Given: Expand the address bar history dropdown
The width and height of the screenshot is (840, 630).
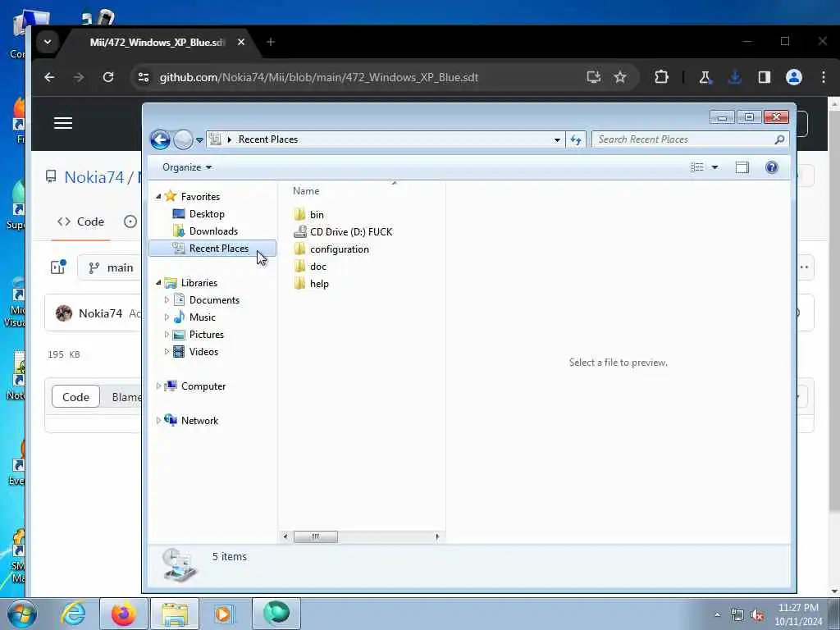Looking at the screenshot, I should click(557, 139).
